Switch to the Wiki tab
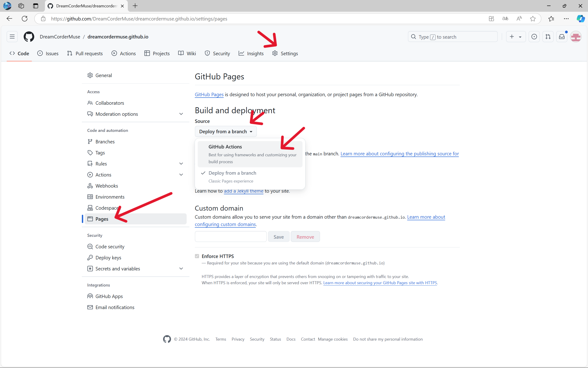 [187, 53]
